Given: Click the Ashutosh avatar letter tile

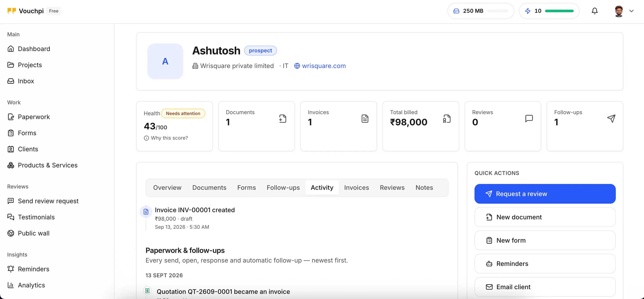Looking at the screenshot, I should 165,61.
